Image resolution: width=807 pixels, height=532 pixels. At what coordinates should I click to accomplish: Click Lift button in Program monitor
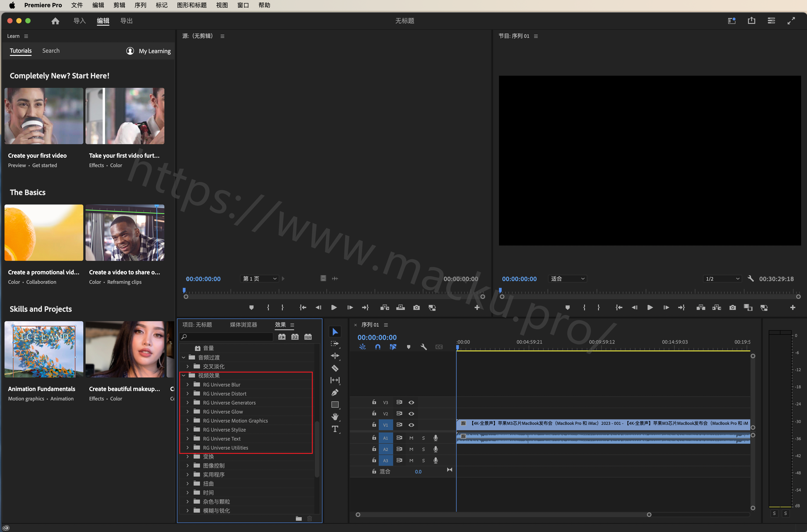tap(701, 307)
